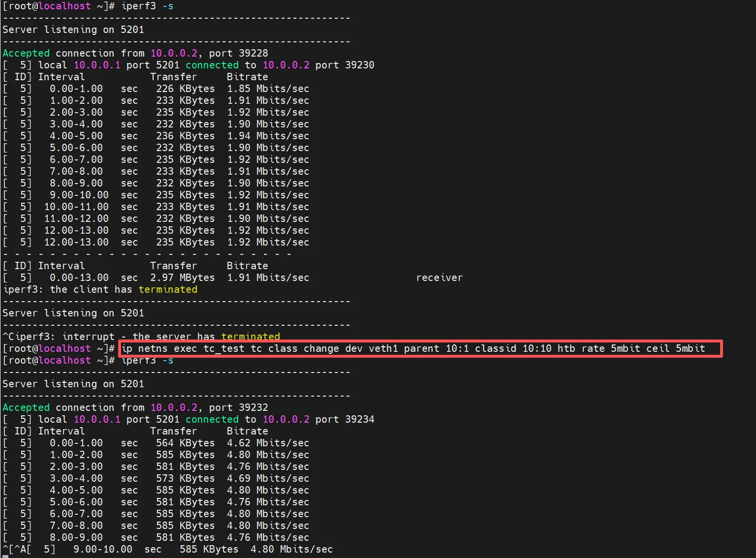Click the 2.97 MBytes total transfer value
Image resolution: width=756 pixels, height=558 pixels.
click(182, 278)
